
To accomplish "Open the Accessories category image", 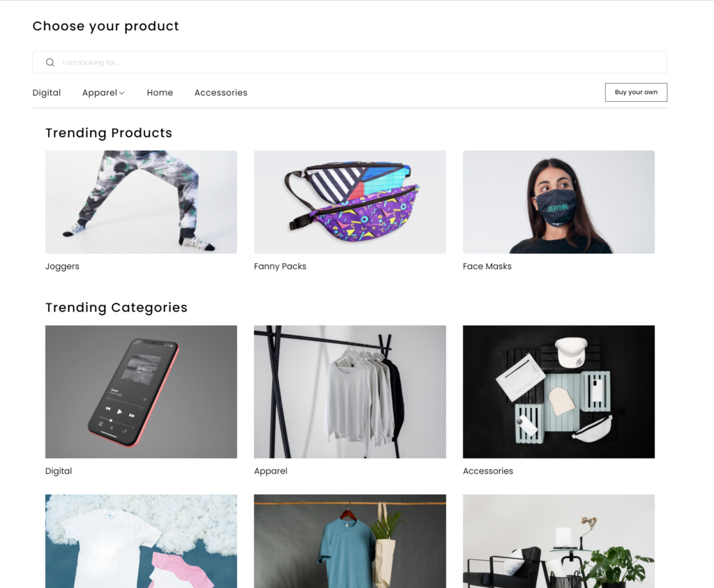I will [559, 392].
